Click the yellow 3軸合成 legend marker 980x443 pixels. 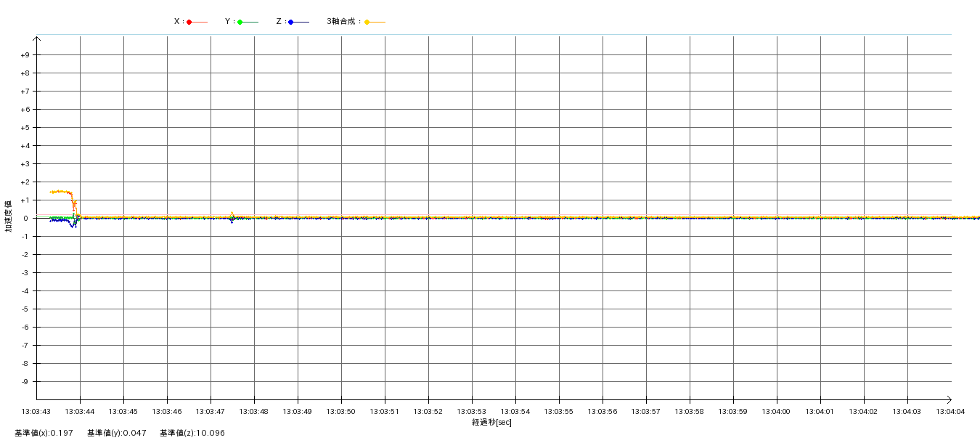(367, 22)
